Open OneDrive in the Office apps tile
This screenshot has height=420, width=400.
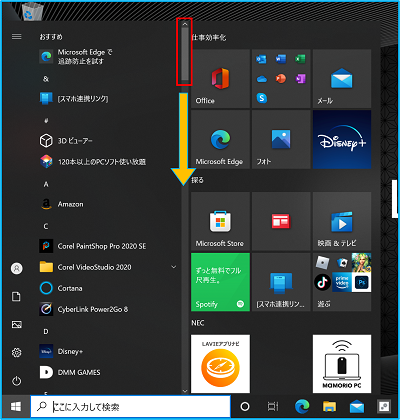click(262, 79)
